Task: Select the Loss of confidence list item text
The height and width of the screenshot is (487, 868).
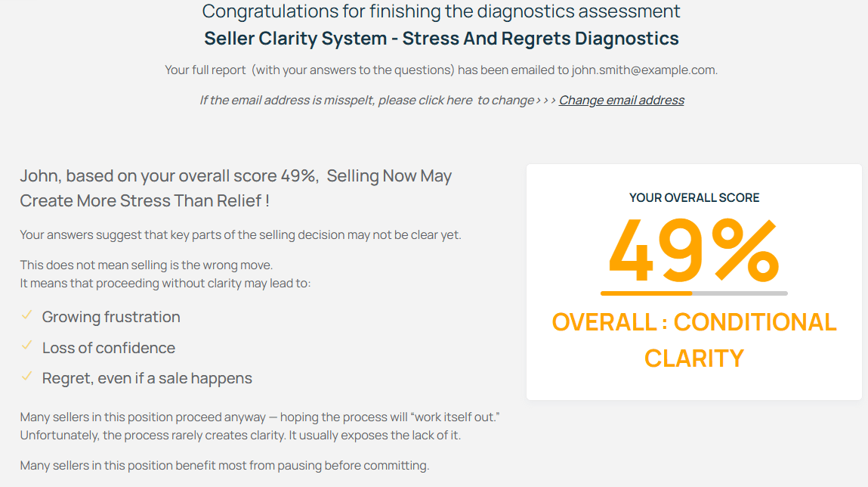Action: click(x=108, y=348)
